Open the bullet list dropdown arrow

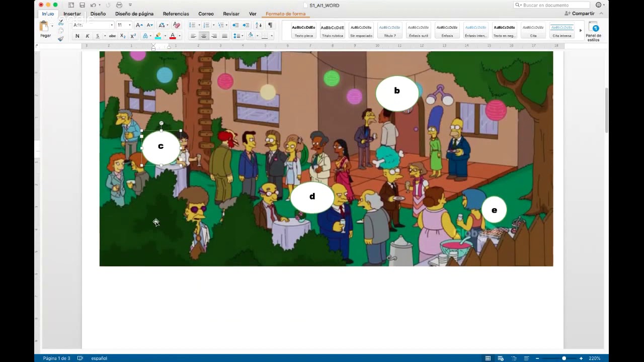(x=199, y=25)
